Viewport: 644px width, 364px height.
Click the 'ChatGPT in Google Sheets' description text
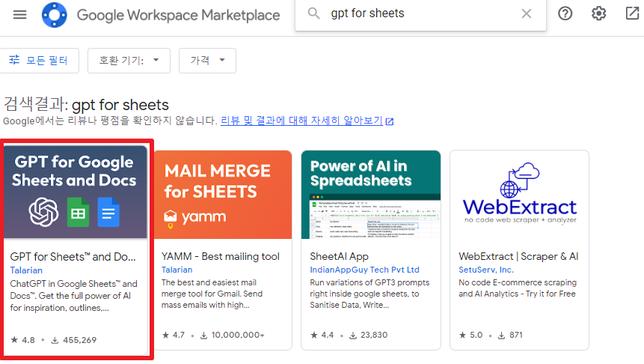click(x=73, y=296)
